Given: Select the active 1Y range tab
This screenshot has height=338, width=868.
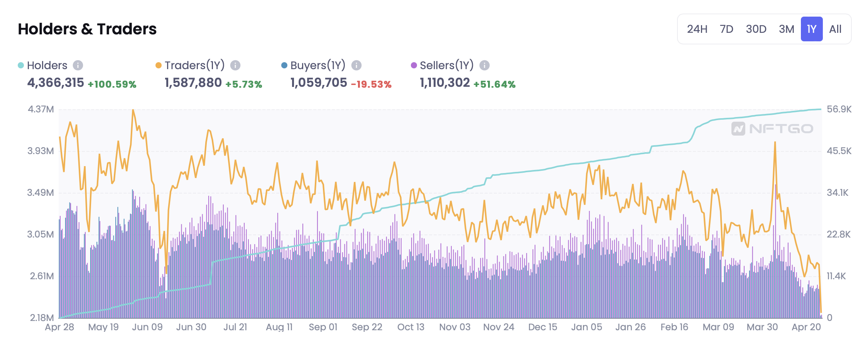Looking at the screenshot, I should click(812, 29).
